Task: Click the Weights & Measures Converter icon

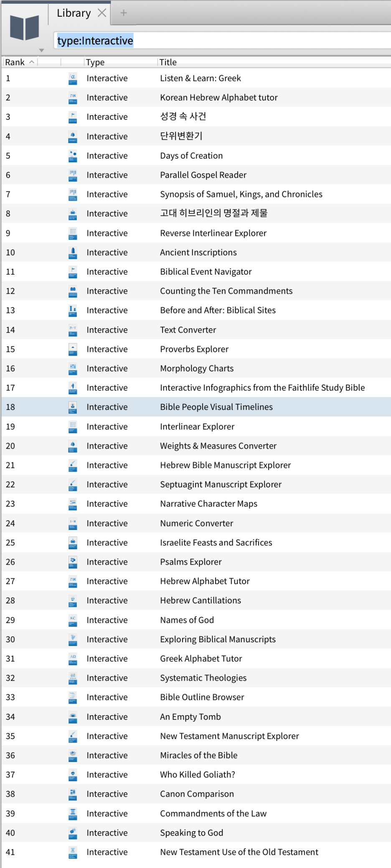Action: (73, 446)
